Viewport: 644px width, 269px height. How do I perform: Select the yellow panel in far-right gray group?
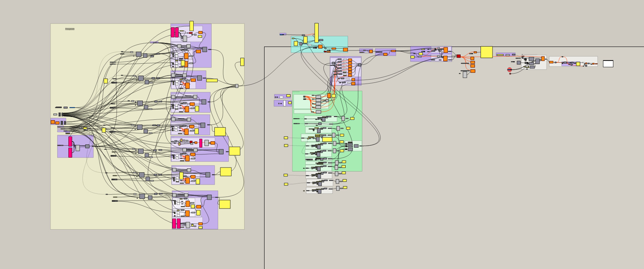[x=578, y=64]
